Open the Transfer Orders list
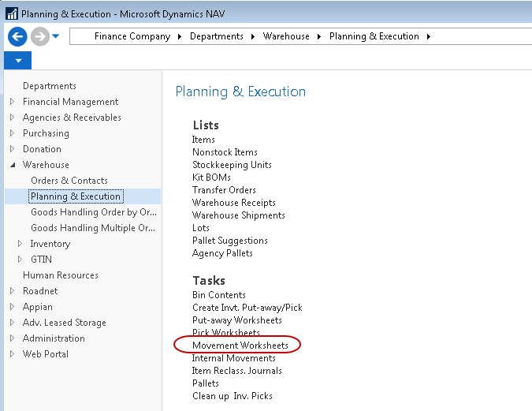Screen dimensions: 532x411 224,190
